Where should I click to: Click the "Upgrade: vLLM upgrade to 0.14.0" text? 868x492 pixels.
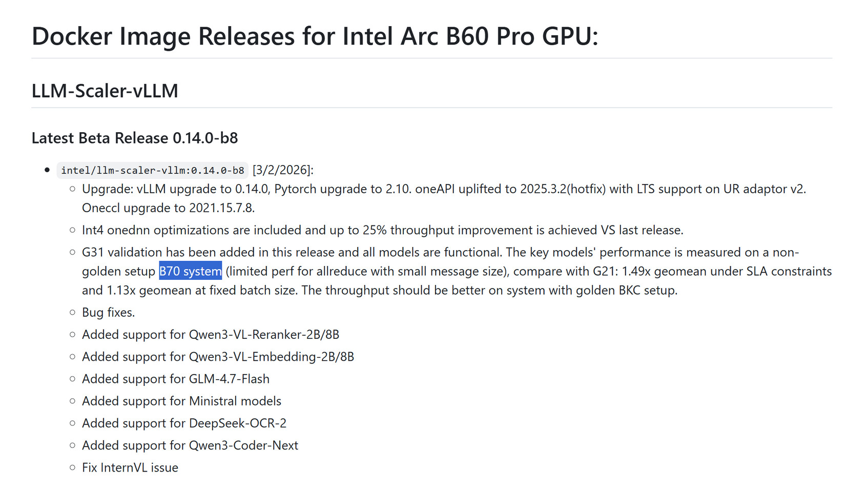(x=175, y=189)
